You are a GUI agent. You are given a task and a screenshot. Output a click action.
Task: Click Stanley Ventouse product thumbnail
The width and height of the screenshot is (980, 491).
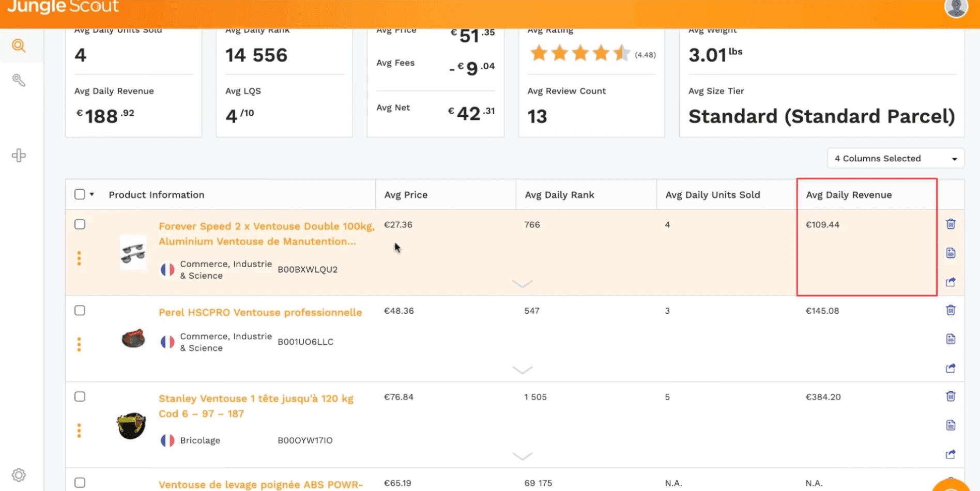coord(131,426)
